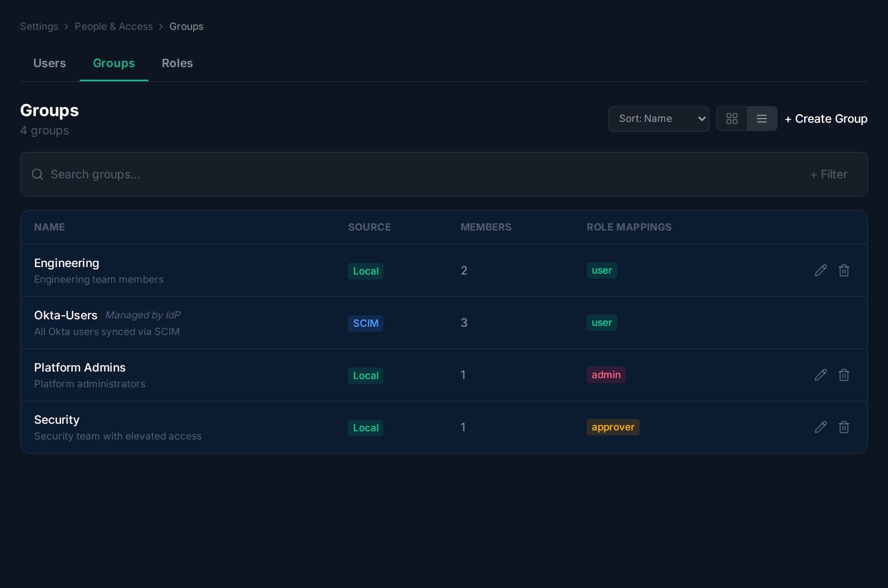Screen dimensions: 888x588
Task: Edit the Platform Admins group
Action: (820, 375)
